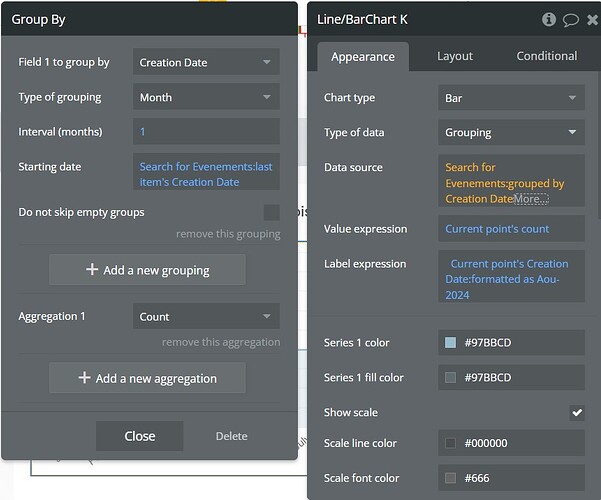
Task: Uncheck the Show scale checkbox
Action: 577,412
